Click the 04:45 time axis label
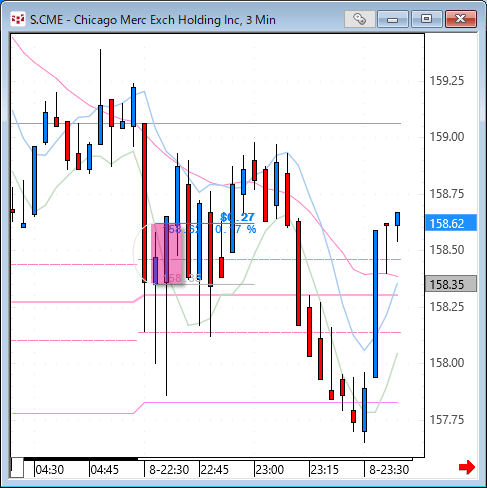Viewport: 487px width, 488px height. [104, 470]
